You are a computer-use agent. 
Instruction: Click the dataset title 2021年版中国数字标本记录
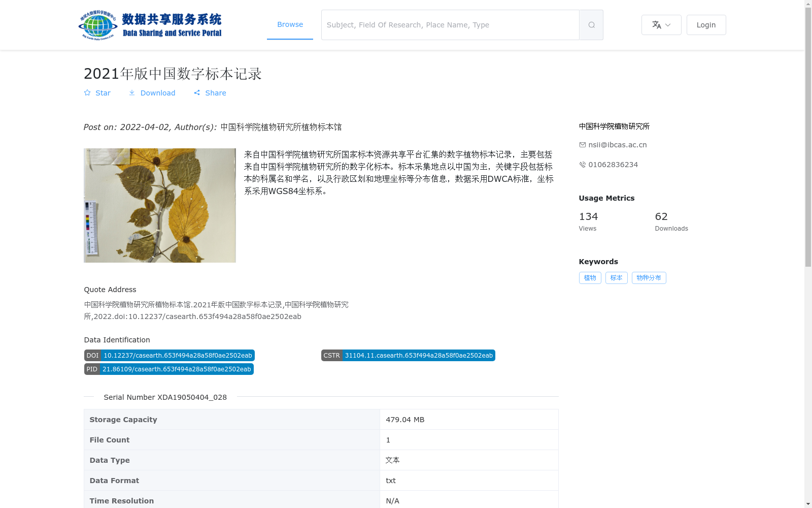pyautogui.click(x=173, y=74)
